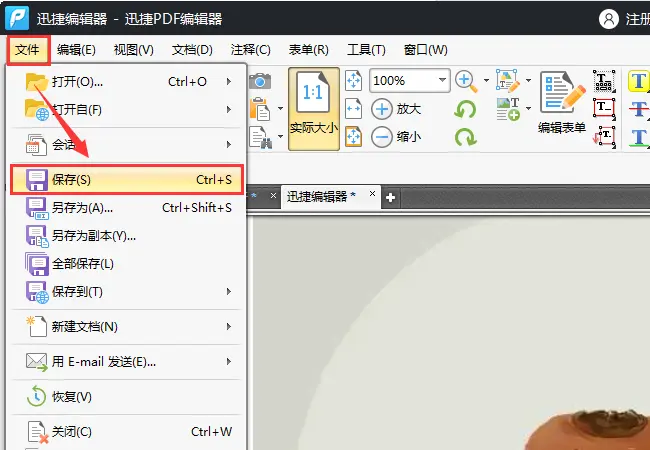Select the callout text tool icon
Viewport: 650px width, 450px height.
tap(604, 136)
